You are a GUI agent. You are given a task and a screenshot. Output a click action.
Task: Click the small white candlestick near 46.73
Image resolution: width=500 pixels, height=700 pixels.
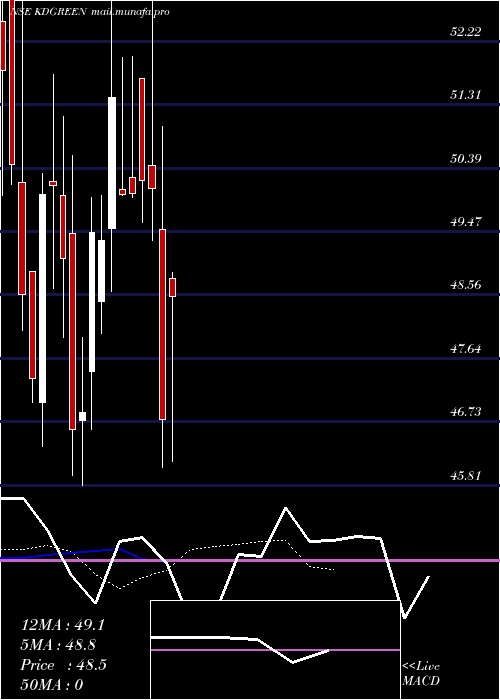point(82,417)
